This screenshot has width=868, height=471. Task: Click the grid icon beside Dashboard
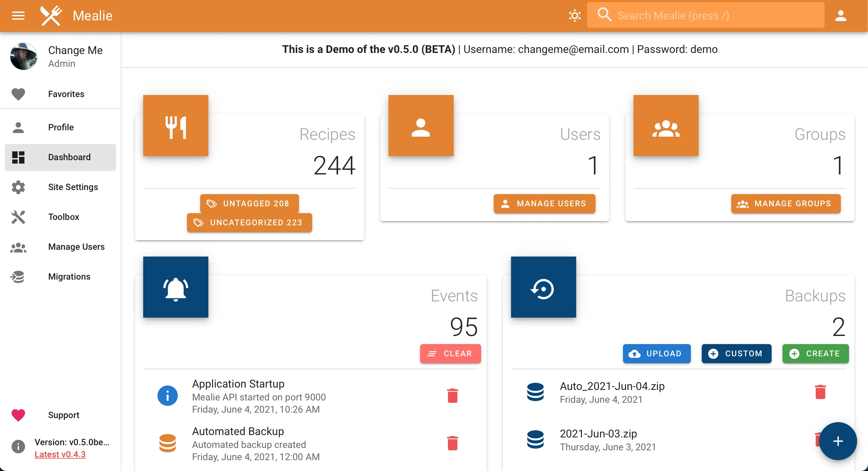pos(18,157)
